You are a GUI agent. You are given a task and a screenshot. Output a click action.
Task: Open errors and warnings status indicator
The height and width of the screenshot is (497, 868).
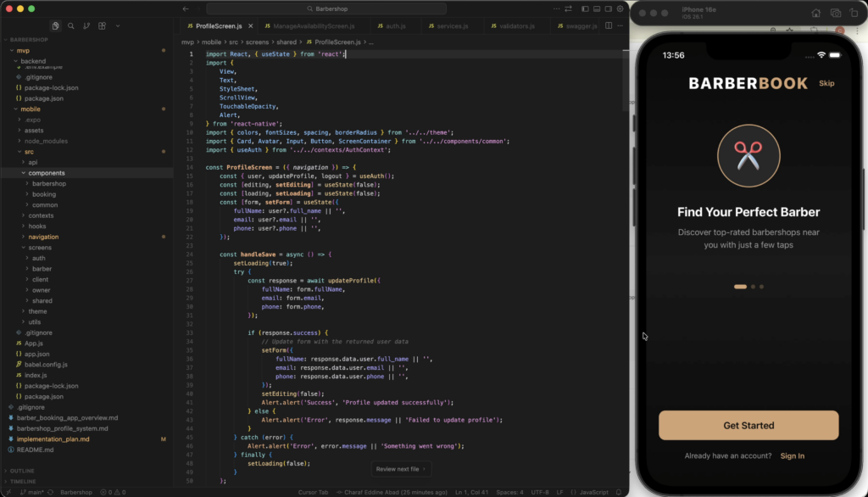113,492
